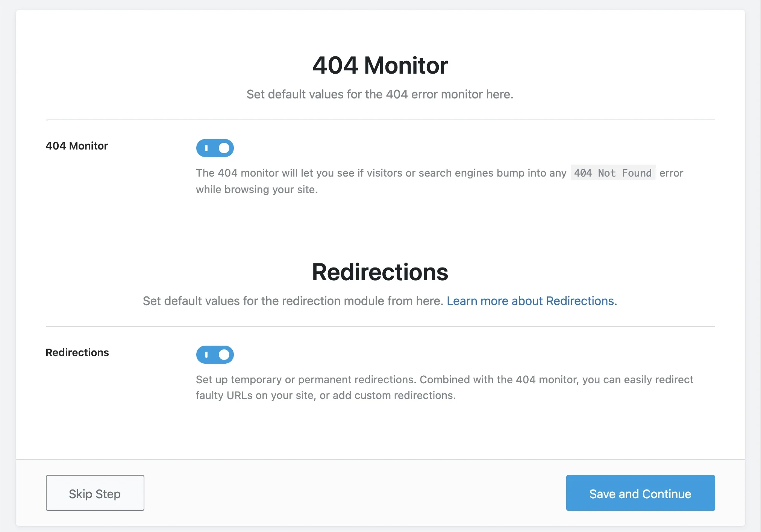Click the text 'while browsing your site.'
The width and height of the screenshot is (761, 532).
pyautogui.click(x=257, y=189)
